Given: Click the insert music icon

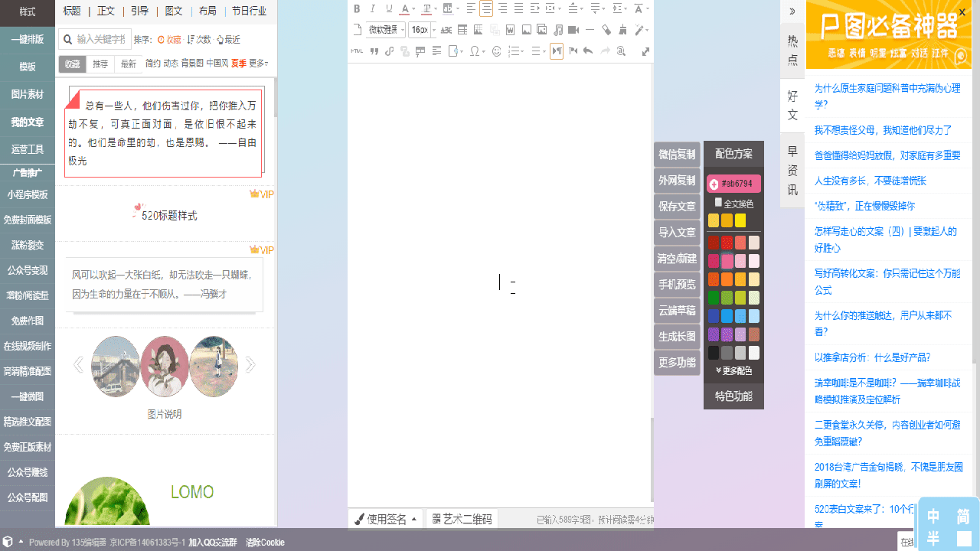Looking at the screenshot, I should pyautogui.click(x=558, y=31).
